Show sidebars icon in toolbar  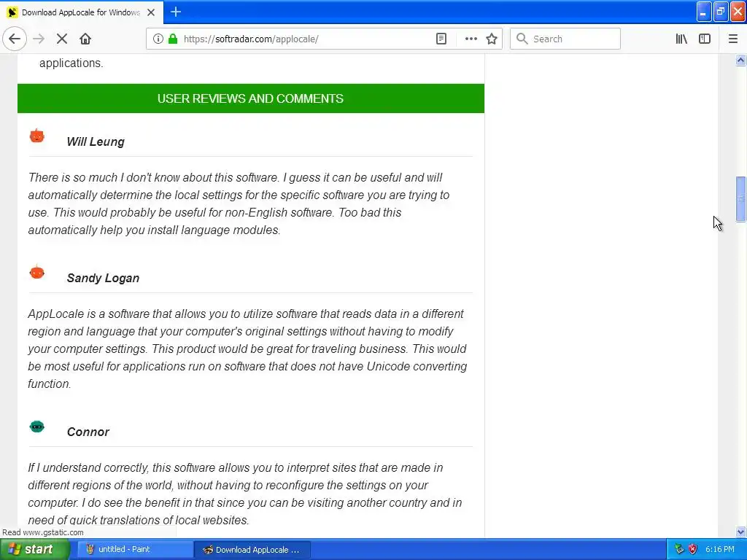[705, 39]
